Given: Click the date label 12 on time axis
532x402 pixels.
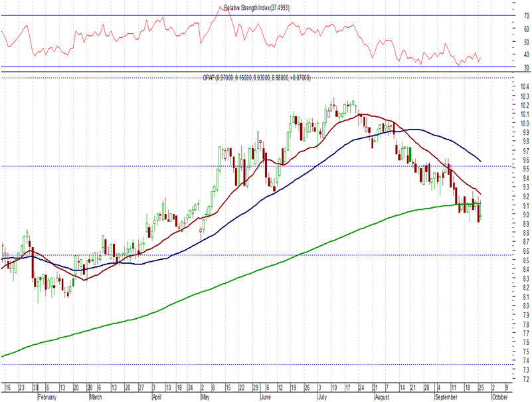Looking at the screenshot, I should [x=280, y=388].
